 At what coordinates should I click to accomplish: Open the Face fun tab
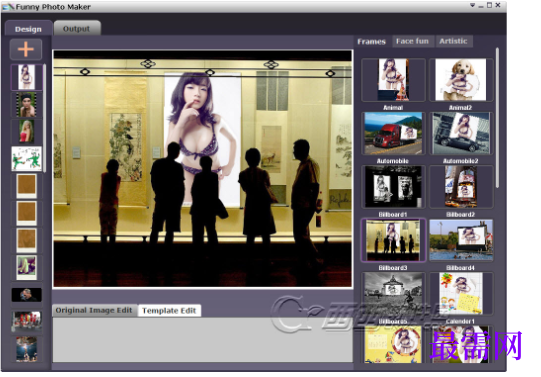(x=412, y=41)
